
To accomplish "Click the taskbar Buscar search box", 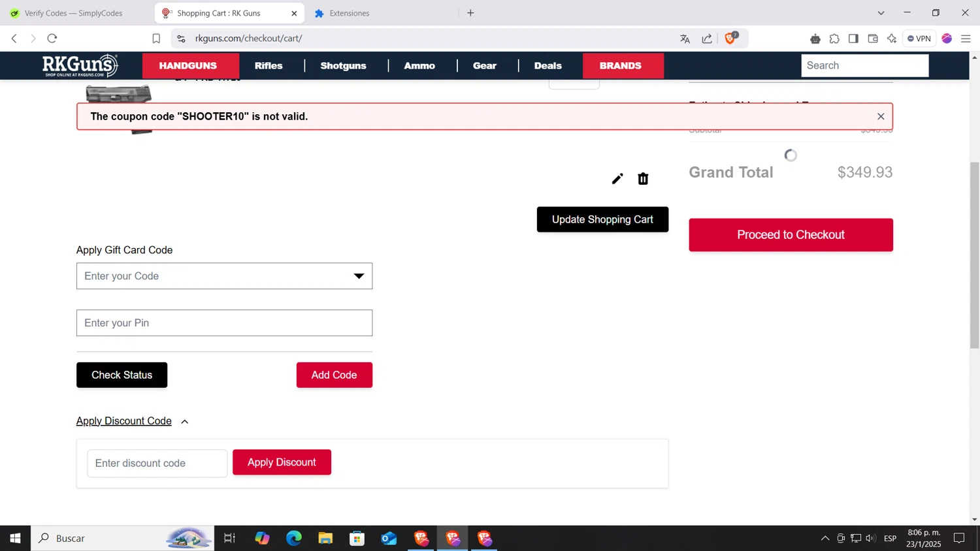I will point(123,538).
